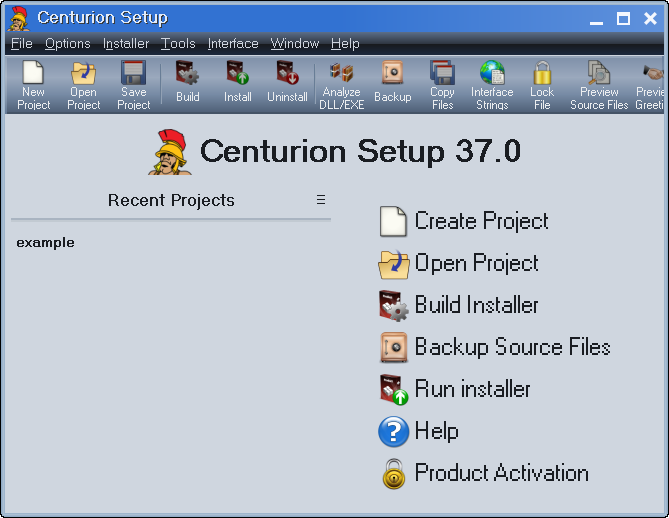Click the Open Project toolbar icon
This screenshot has height=518, width=669.
[x=83, y=73]
